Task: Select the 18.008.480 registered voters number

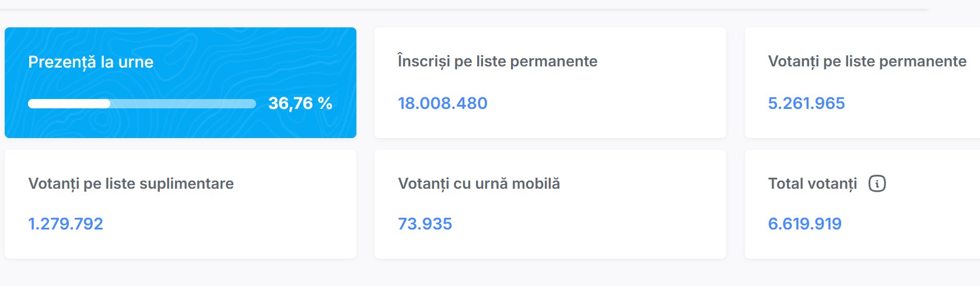Action: [x=442, y=104]
